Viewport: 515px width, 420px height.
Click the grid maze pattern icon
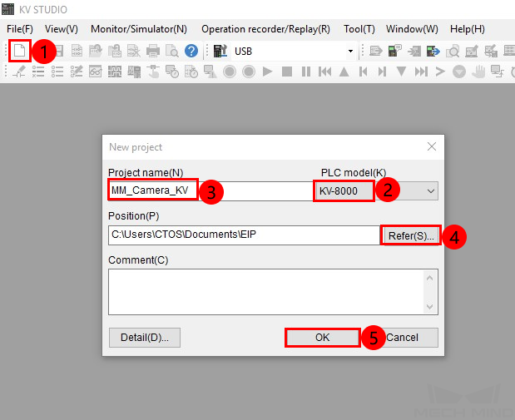(115, 72)
